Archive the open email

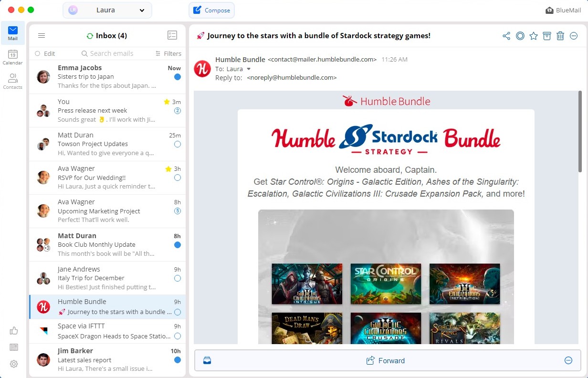pos(547,36)
